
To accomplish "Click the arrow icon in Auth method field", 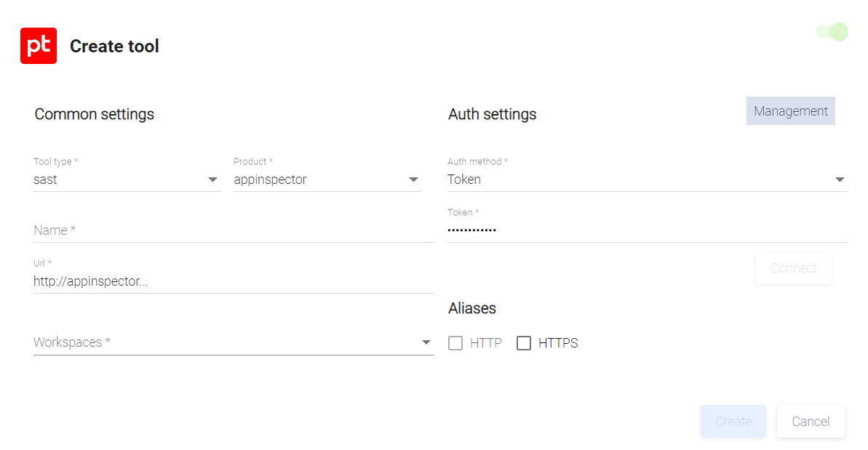I will pos(840,180).
